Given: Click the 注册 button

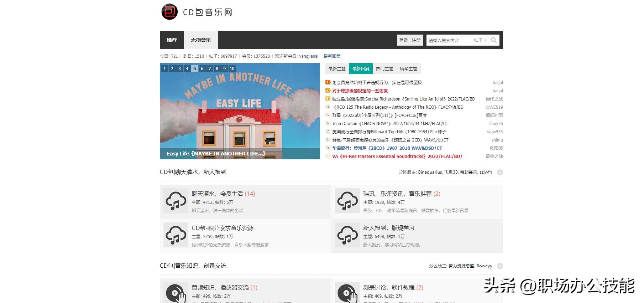Looking at the screenshot, I should pyautogui.click(x=416, y=40).
